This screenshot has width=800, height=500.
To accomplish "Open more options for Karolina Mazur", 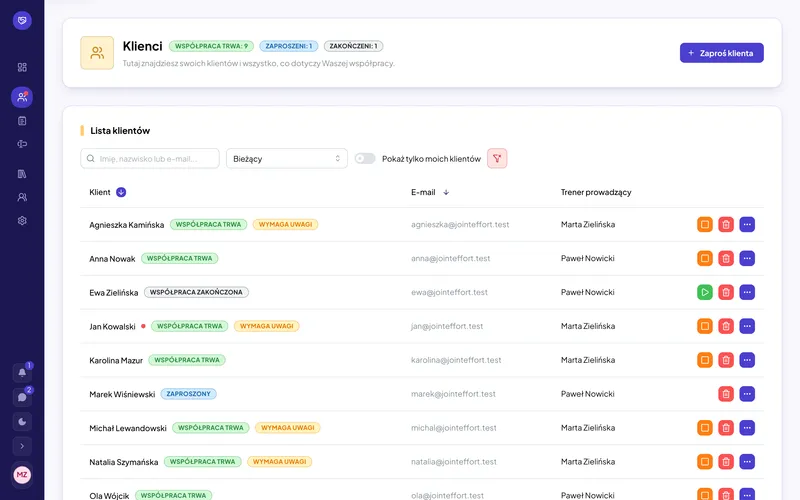I will click(x=747, y=360).
